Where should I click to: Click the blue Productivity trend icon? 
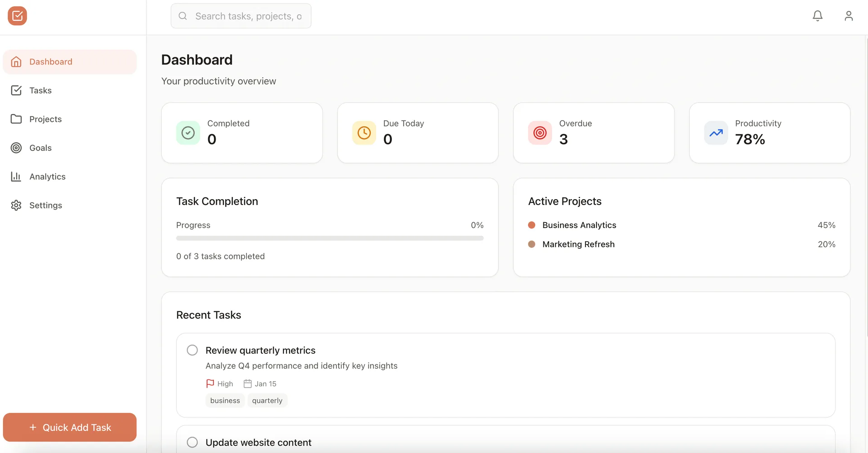click(x=716, y=133)
